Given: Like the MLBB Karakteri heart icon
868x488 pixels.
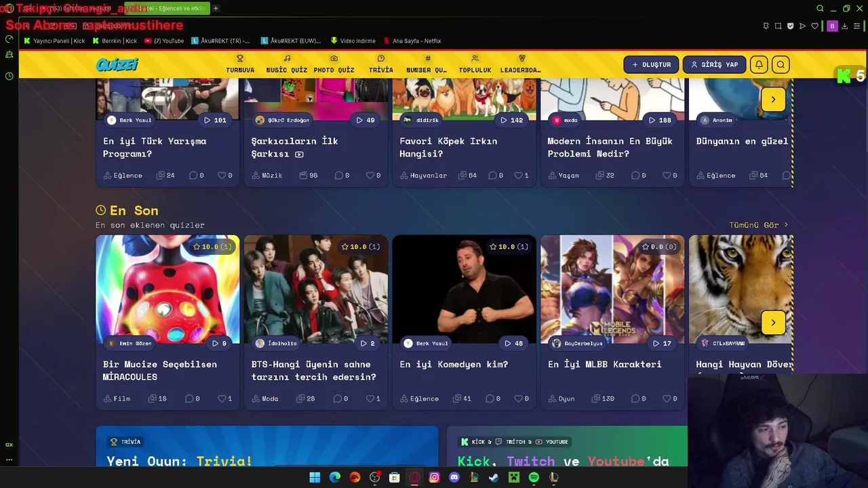Looking at the screenshot, I should (x=666, y=399).
